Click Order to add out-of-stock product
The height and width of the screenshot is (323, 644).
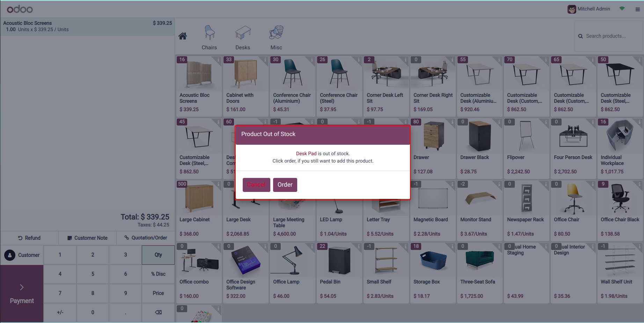[285, 185]
